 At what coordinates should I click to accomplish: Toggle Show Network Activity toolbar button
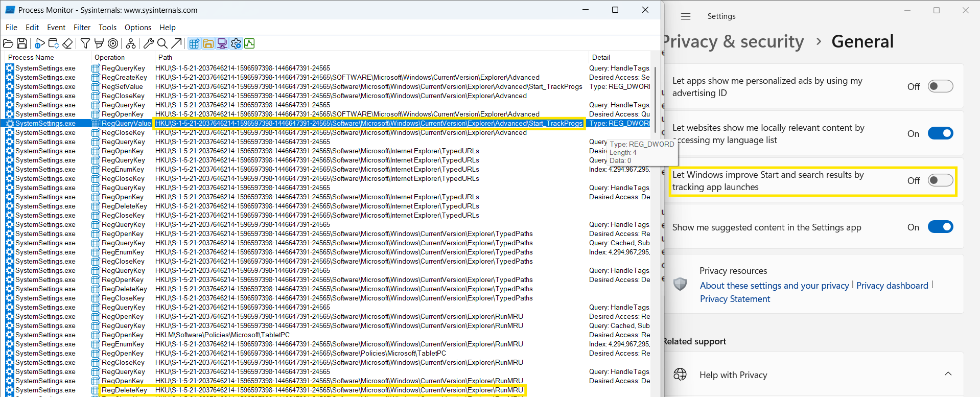[x=222, y=43]
